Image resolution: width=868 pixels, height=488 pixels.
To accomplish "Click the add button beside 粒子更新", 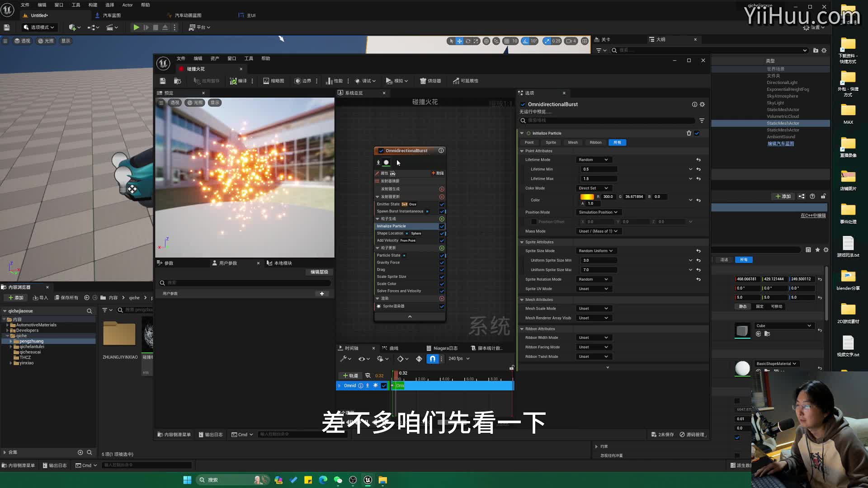I will tap(442, 248).
